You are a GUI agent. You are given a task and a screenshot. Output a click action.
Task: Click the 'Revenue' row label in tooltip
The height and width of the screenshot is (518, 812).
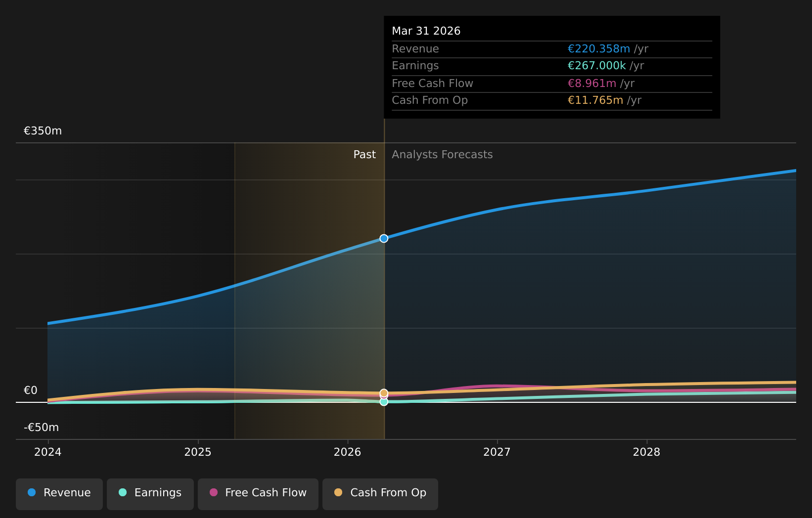415,49
